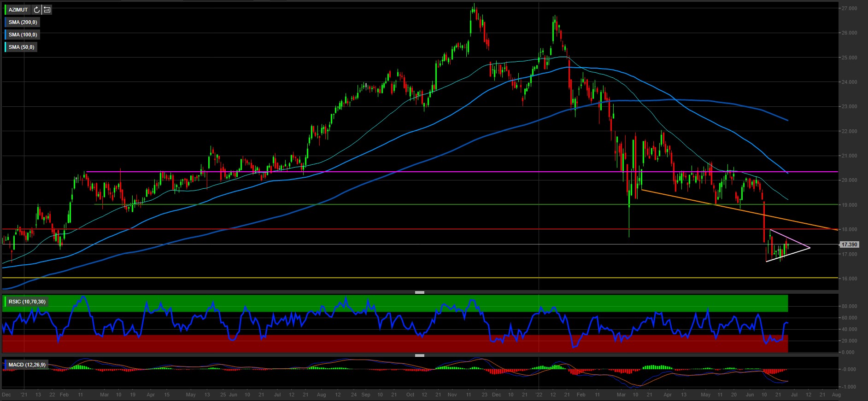Select the AZIMUT symbol label
Screen dimensions: 868x401
18,10
